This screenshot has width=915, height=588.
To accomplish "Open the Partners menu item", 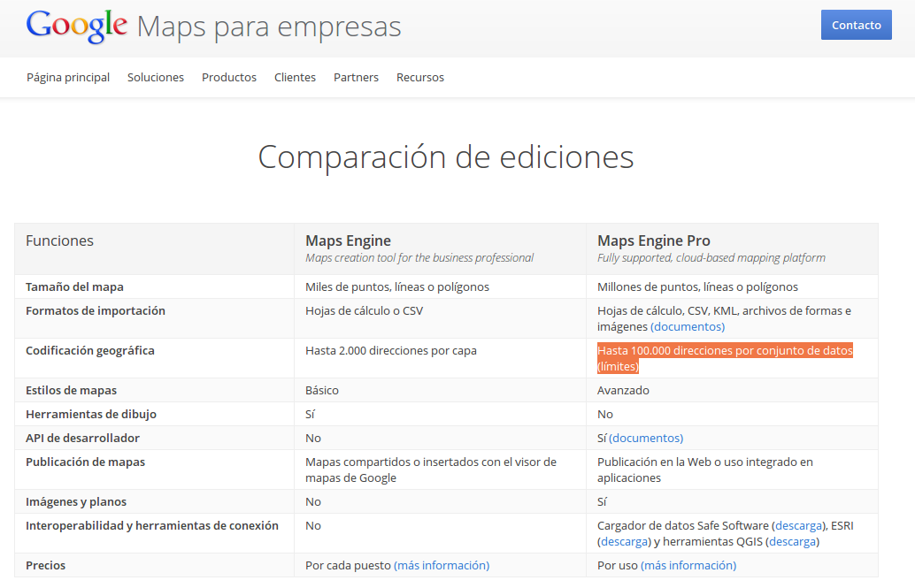I will (x=356, y=78).
